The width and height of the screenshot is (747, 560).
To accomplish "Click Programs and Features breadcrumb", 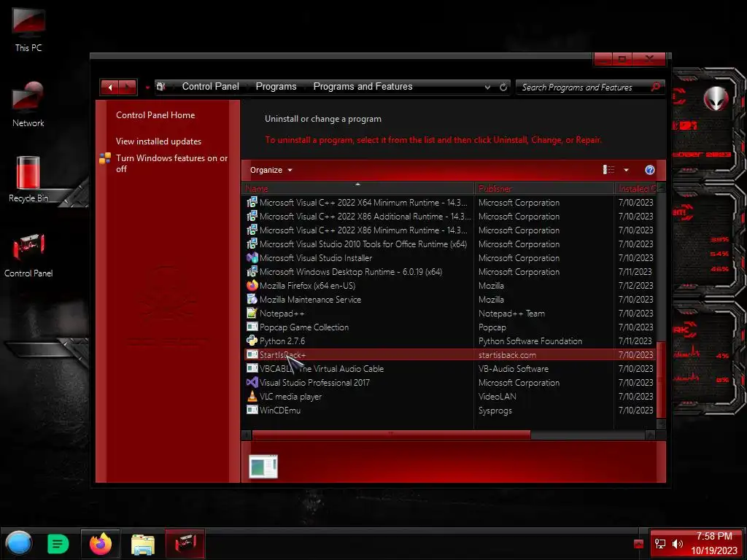I will pos(363,87).
